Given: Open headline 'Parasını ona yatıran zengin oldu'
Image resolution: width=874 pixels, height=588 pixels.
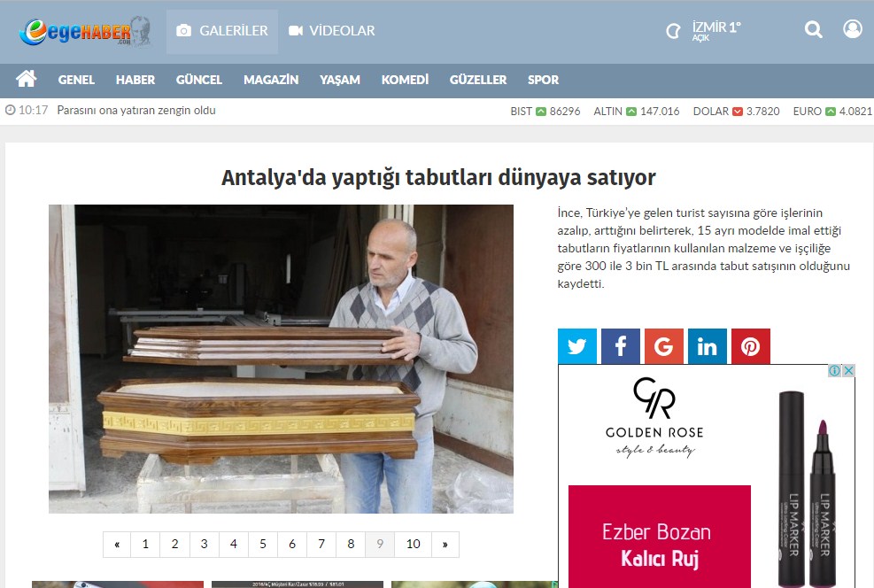Looking at the screenshot, I should point(136,111).
